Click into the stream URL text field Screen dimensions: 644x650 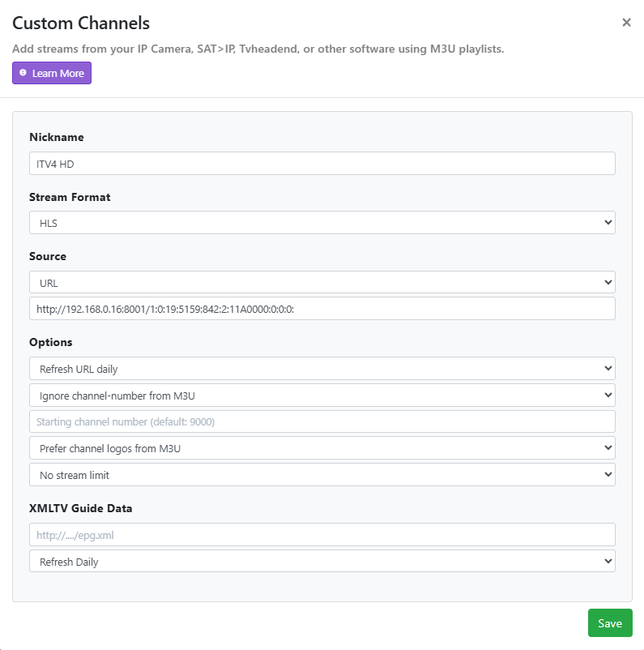322,309
